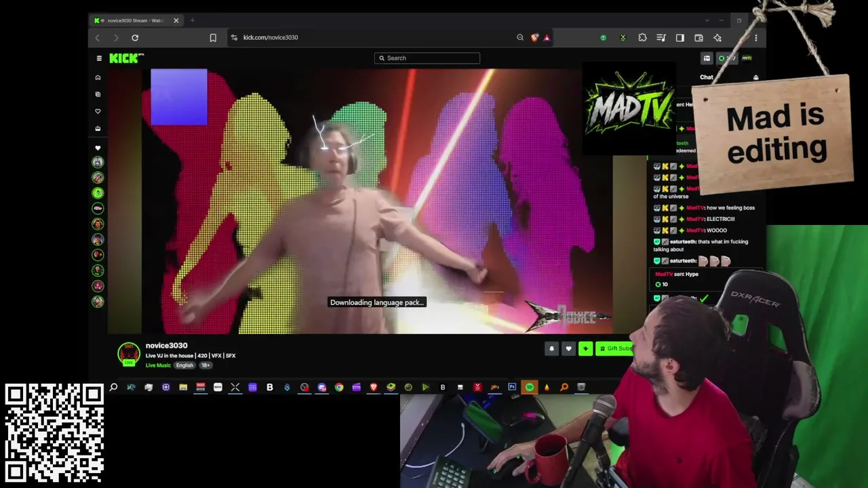Open the novice3030 channel name
868x488 pixels.
(x=166, y=346)
